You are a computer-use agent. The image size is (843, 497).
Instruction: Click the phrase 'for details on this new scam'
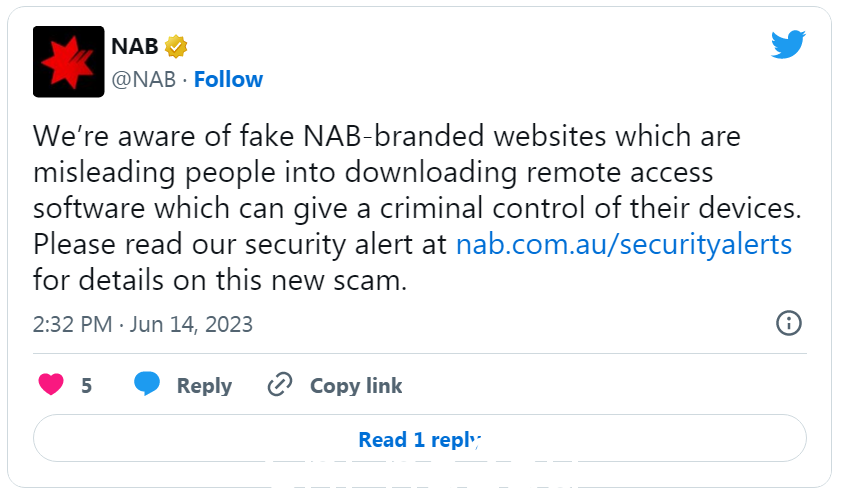220,280
